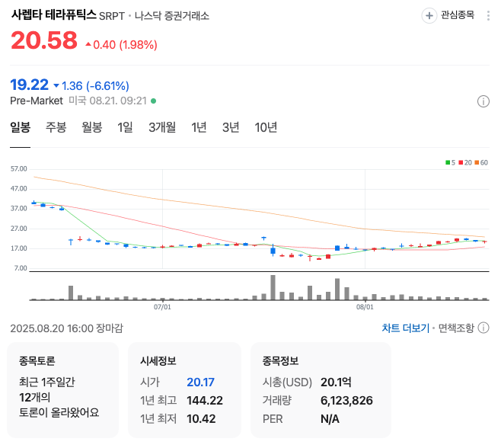
Task: Click the 거래량 value 6,123,826
Action: (346, 400)
